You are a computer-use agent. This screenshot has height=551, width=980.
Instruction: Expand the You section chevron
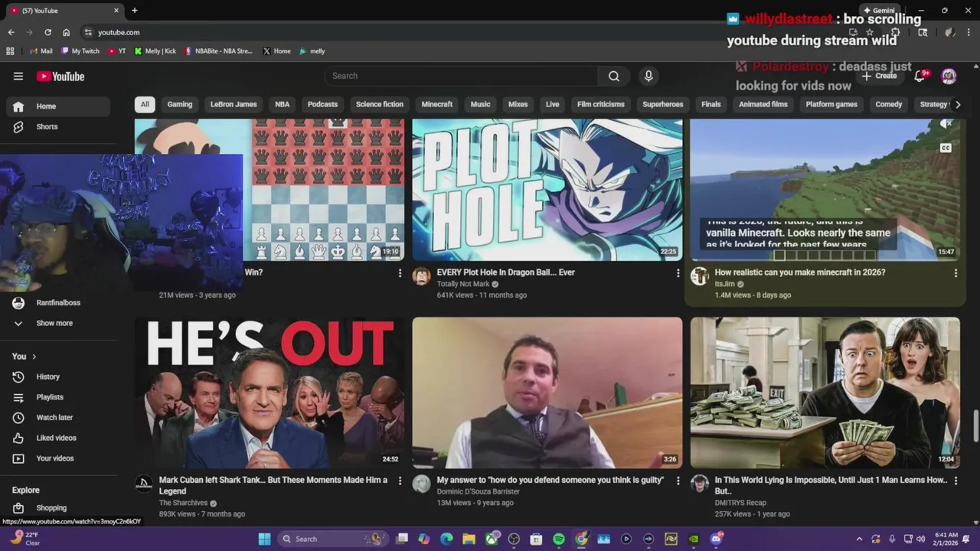pos(34,357)
